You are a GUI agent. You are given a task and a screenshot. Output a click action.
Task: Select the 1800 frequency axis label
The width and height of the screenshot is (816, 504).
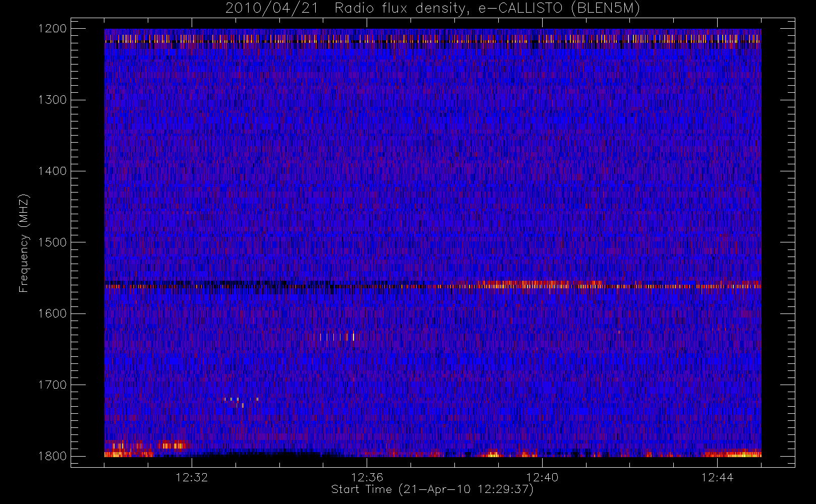pos(52,456)
